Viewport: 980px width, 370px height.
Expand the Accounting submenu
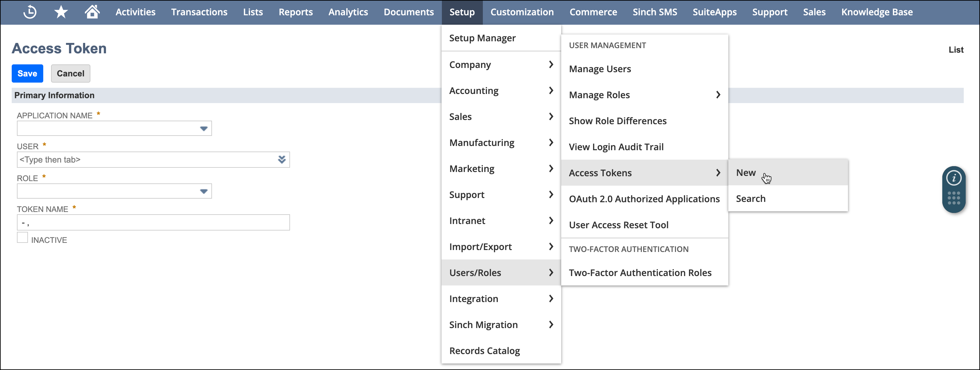[x=501, y=90]
